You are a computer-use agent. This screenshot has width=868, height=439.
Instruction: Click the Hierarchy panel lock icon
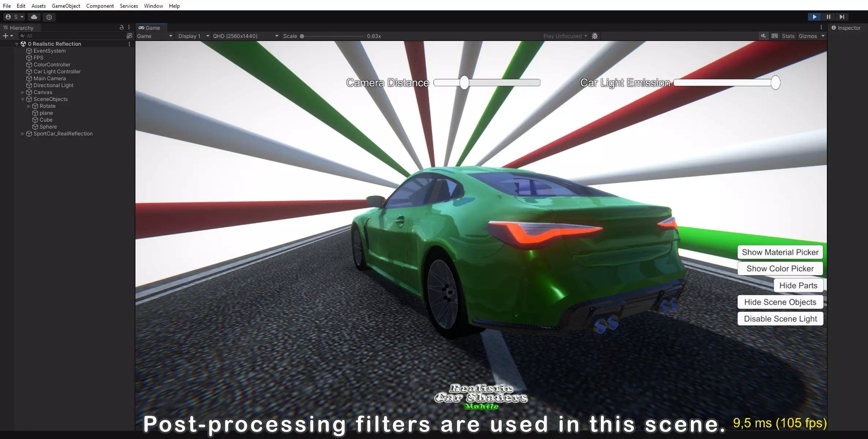(x=121, y=27)
